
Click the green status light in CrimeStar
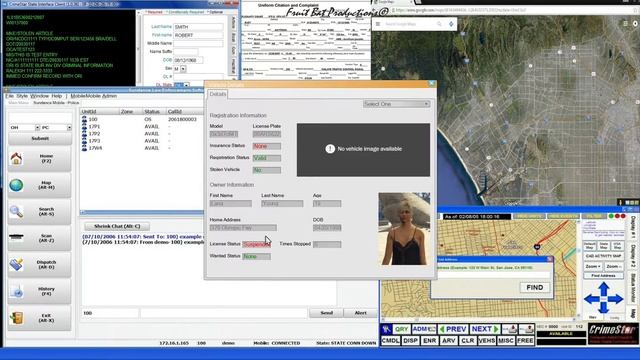(611, 216)
